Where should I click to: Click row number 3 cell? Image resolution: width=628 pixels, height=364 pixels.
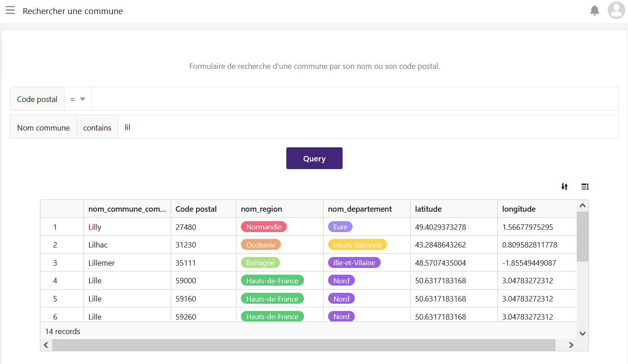62,262
